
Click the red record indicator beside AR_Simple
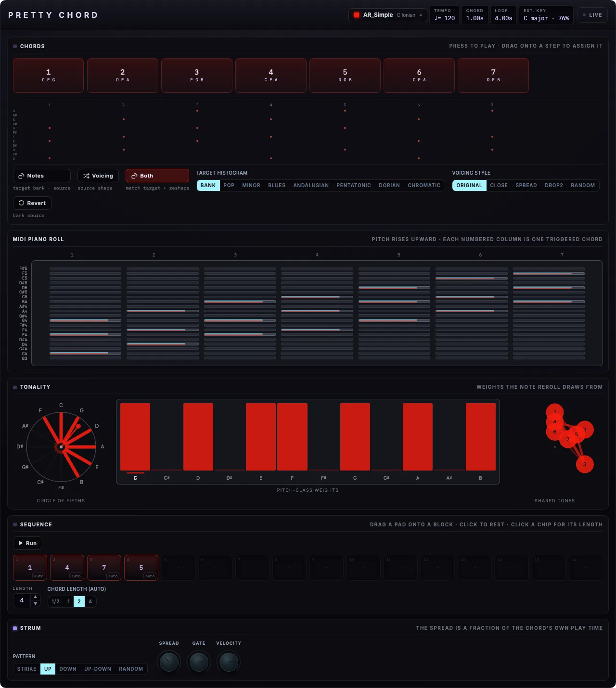pos(357,15)
